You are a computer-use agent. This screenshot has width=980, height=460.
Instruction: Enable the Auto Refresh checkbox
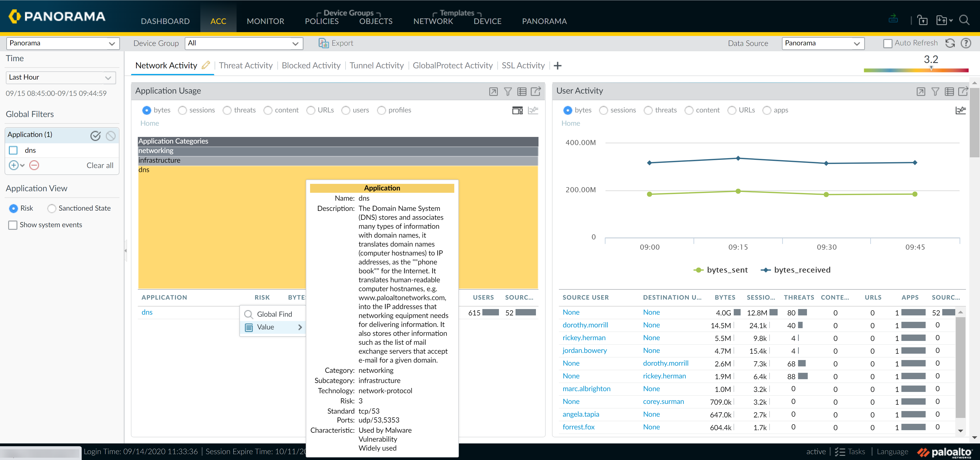point(888,44)
